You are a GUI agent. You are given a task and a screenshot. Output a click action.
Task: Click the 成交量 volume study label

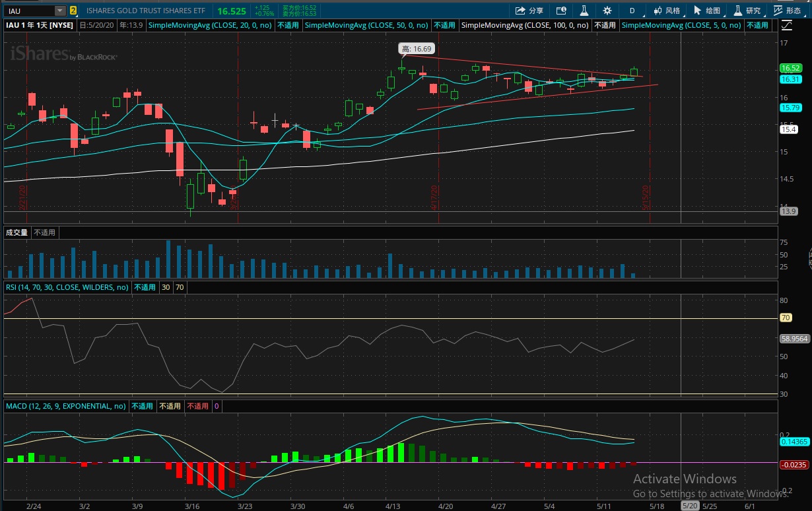coord(17,232)
